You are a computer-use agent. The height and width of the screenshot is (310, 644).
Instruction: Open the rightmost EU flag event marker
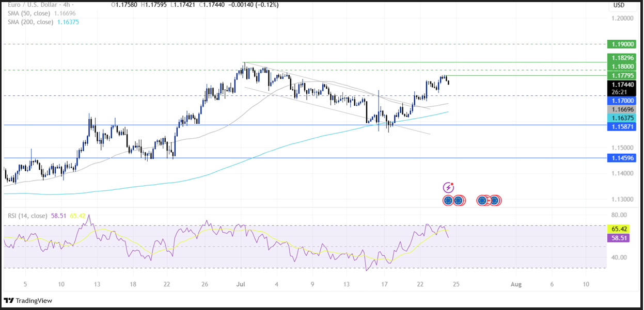[x=494, y=200]
